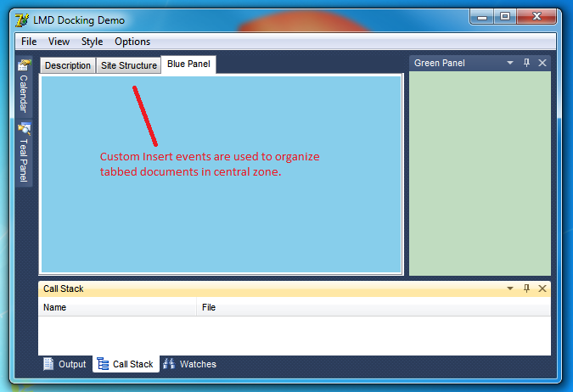Image resolution: width=573 pixels, height=392 pixels.
Task: Sort by the Name column header
Action: pyautogui.click(x=117, y=307)
